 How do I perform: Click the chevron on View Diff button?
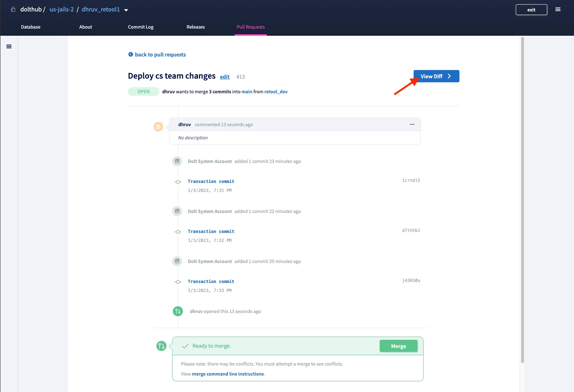pos(449,76)
